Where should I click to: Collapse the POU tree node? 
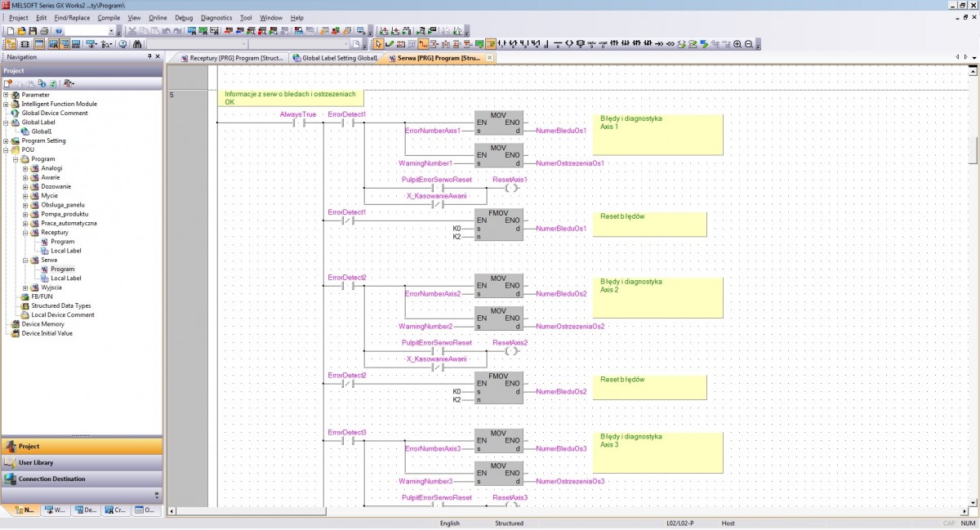[6, 149]
